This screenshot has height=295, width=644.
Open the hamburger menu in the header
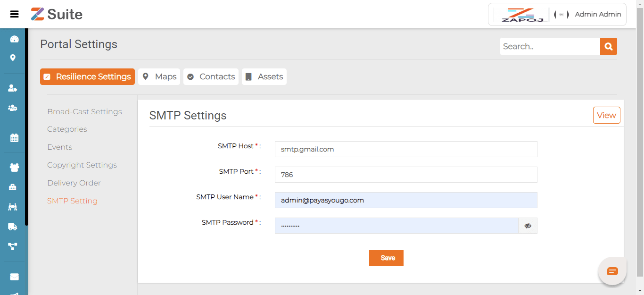[x=15, y=14]
